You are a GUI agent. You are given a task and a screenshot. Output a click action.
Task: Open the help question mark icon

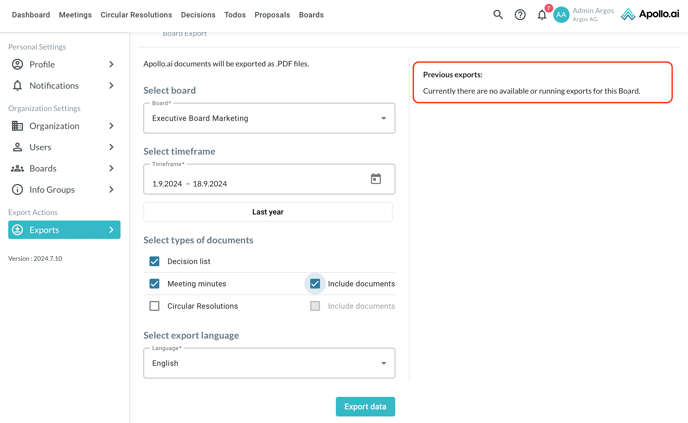coord(520,15)
